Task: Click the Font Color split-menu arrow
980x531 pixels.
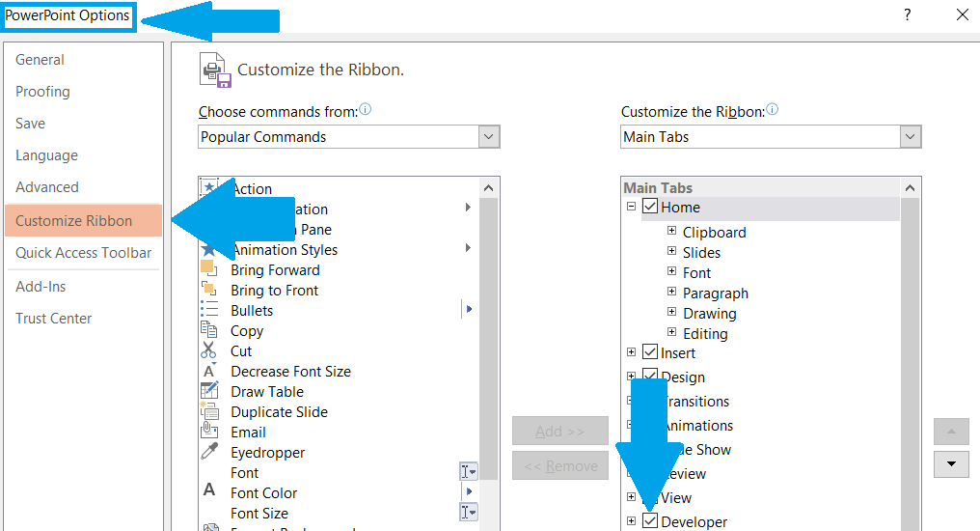Action: 469,491
